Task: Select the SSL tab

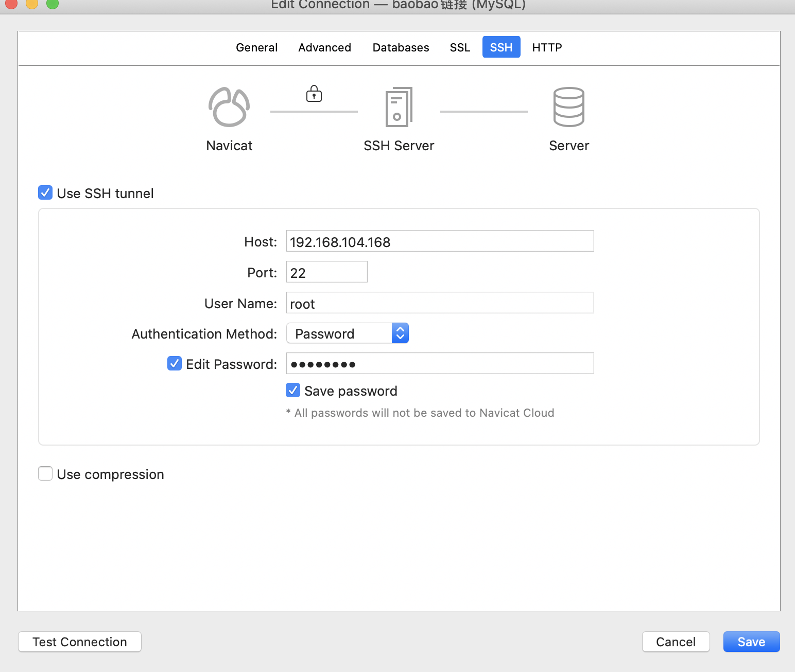Action: tap(460, 47)
